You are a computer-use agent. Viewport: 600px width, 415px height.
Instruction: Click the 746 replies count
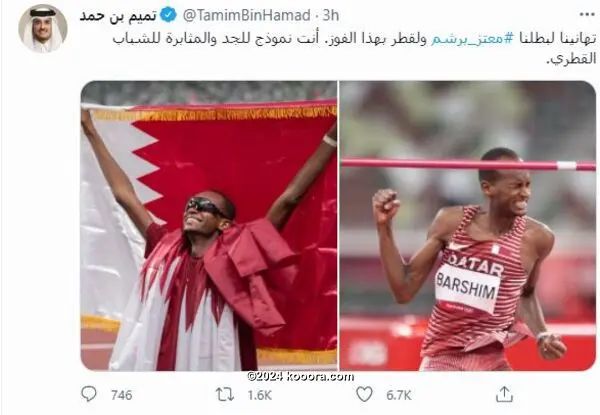121,395
